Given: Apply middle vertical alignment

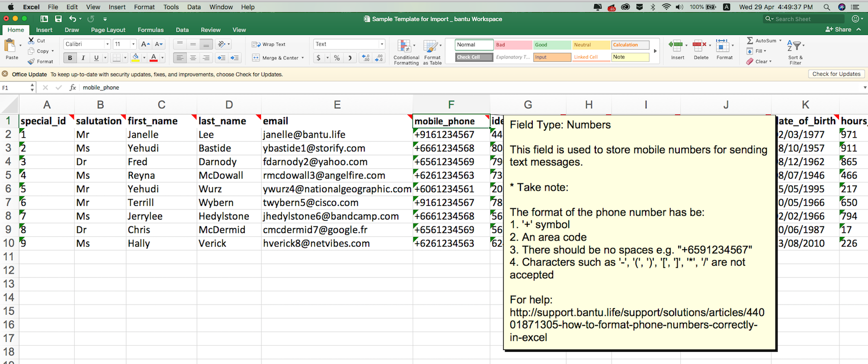Looking at the screenshot, I should coord(193,44).
